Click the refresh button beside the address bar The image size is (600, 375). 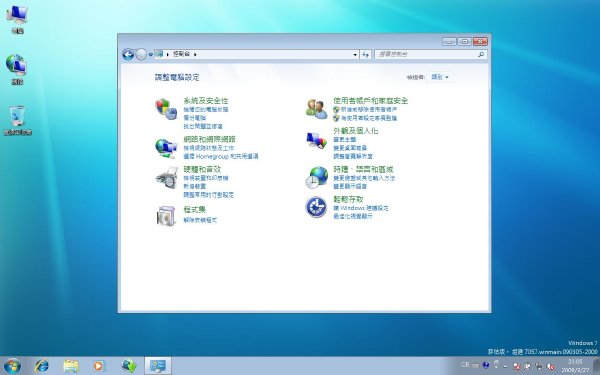pos(365,55)
